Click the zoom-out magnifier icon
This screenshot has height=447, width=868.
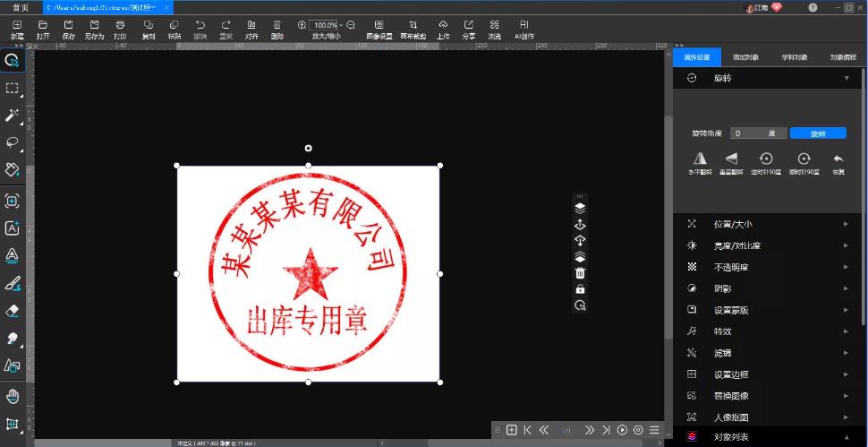coord(351,25)
